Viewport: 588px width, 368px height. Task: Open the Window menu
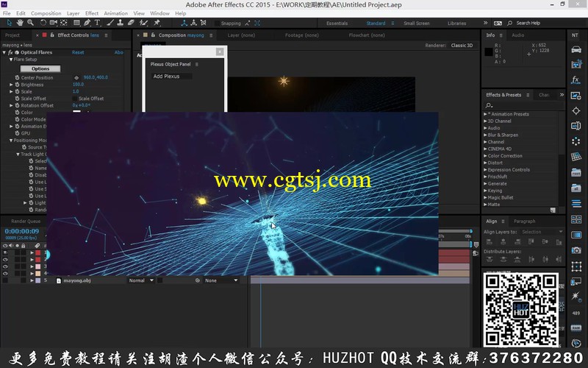point(159,13)
